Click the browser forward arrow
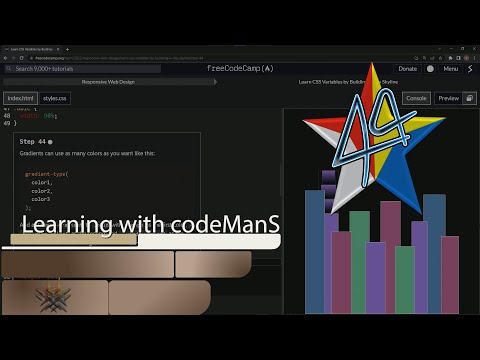Image resolution: width=480 pixels, height=360 pixels. click(13, 58)
